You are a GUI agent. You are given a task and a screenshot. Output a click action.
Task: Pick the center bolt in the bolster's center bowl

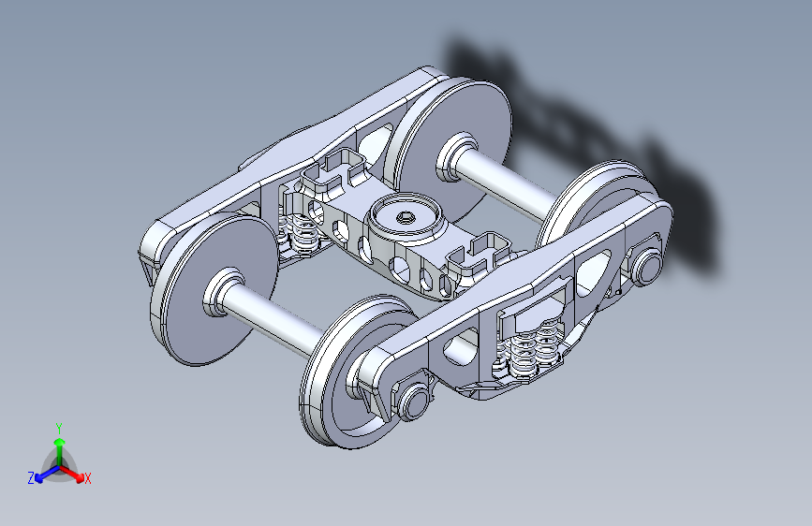tap(406, 217)
